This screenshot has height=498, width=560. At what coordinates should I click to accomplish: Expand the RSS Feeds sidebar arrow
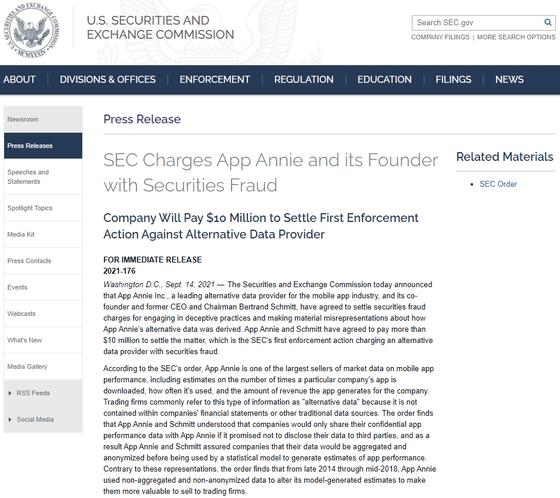click(x=10, y=393)
